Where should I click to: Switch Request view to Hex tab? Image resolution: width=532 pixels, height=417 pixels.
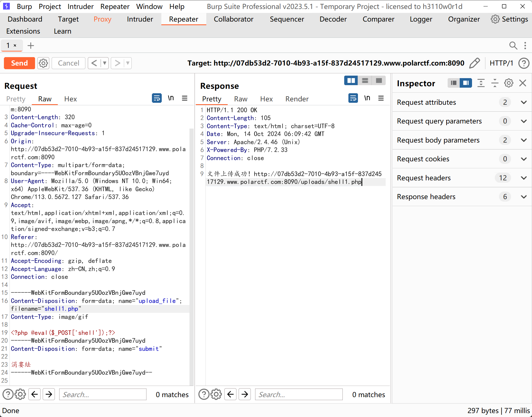click(70, 99)
